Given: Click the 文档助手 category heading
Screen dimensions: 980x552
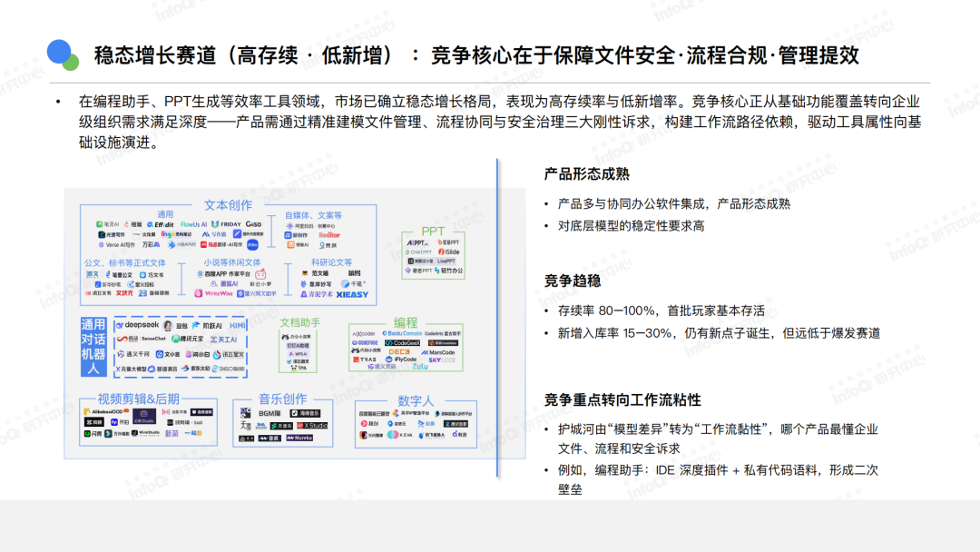Looking at the screenshot, I should pyautogui.click(x=299, y=322).
